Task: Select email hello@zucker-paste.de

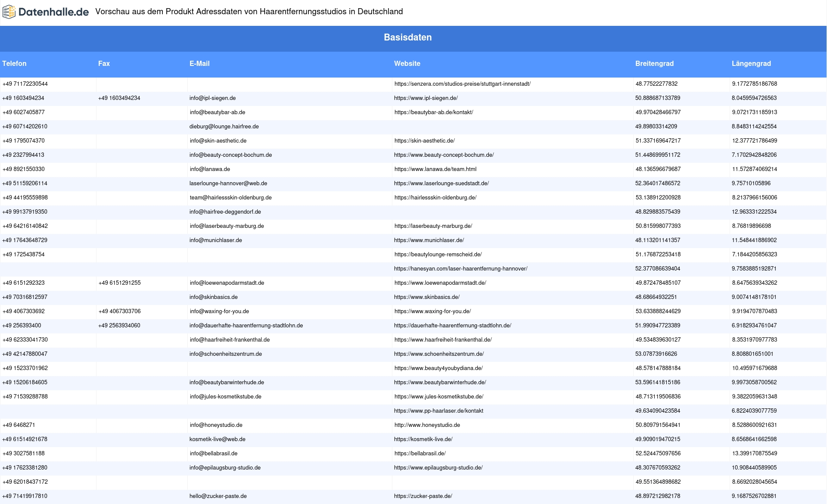Action: [x=218, y=496]
